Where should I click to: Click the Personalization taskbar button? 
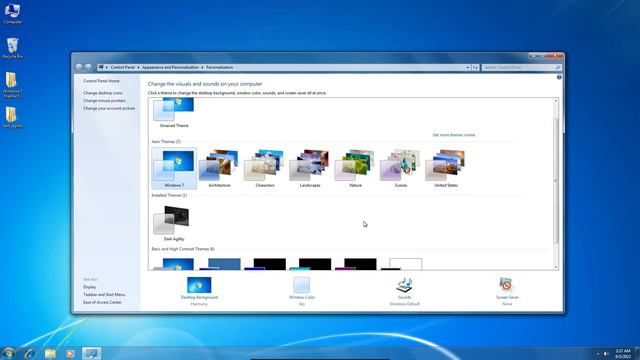(91, 353)
